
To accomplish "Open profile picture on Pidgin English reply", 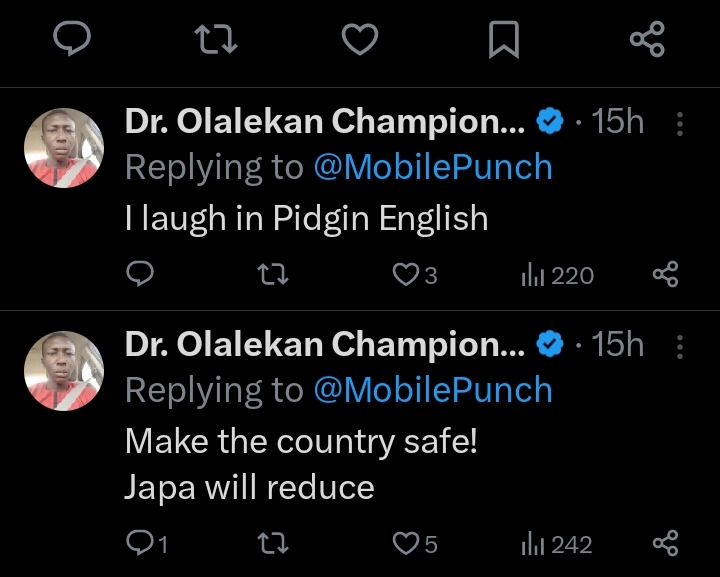I will [x=64, y=148].
